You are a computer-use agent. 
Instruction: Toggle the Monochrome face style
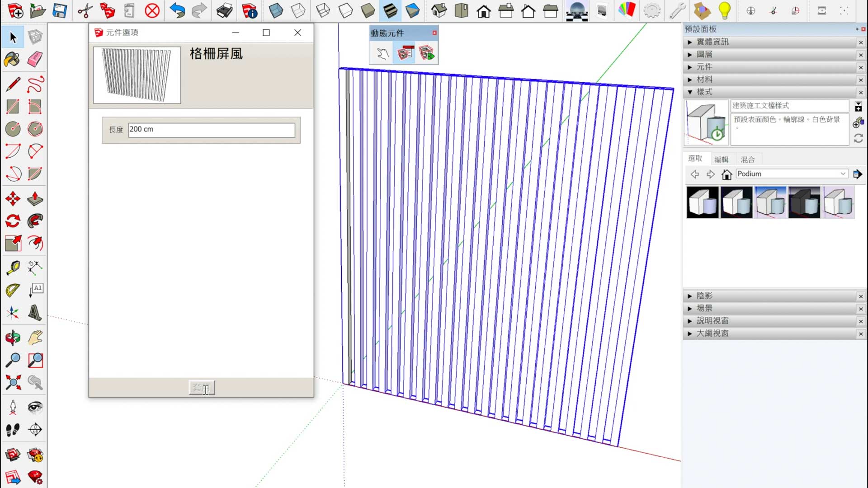click(412, 10)
